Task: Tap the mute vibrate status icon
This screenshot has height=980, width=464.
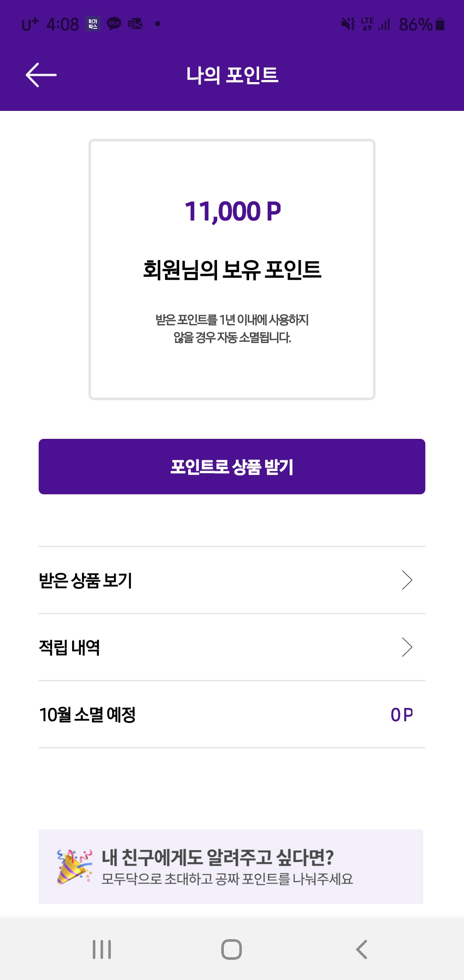Action: point(348,24)
